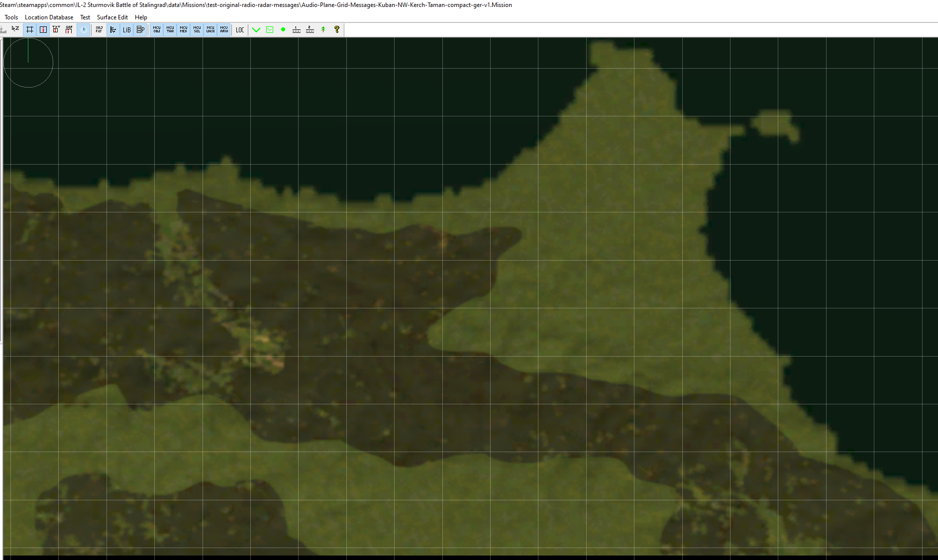Click the LIB library toolbar button
The image size is (938, 560).
pos(127,30)
